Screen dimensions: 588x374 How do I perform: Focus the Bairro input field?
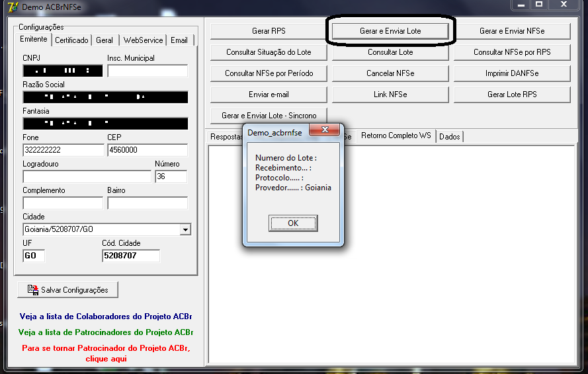click(147, 203)
